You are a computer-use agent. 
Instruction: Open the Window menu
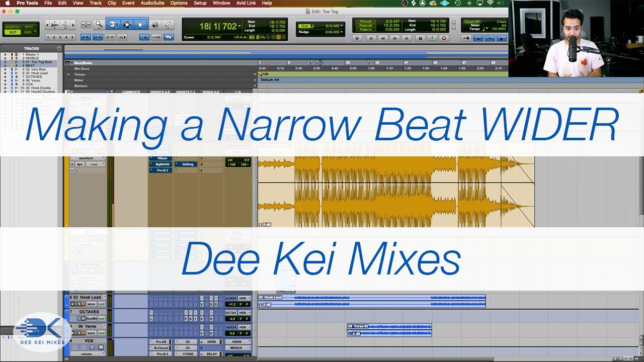pyautogui.click(x=221, y=3)
